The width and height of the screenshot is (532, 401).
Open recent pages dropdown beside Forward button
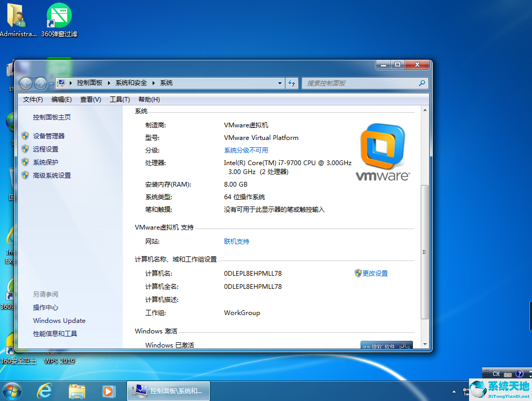pyautogui.click(x=51, y=83)
